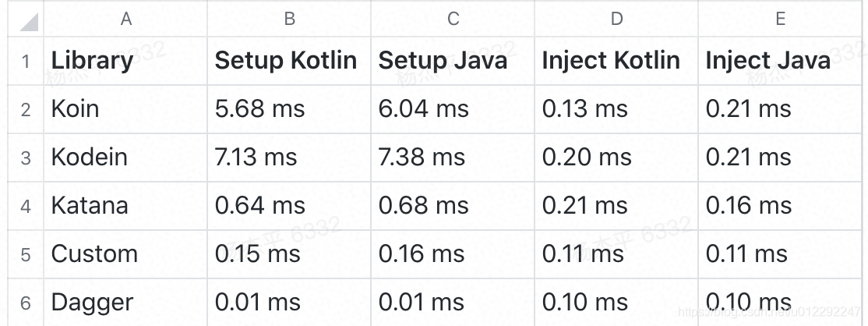Click Custom's 0.15 ms cell
Image resolution: width=868 pixels, height=326 pixels.
click(289, 254)
